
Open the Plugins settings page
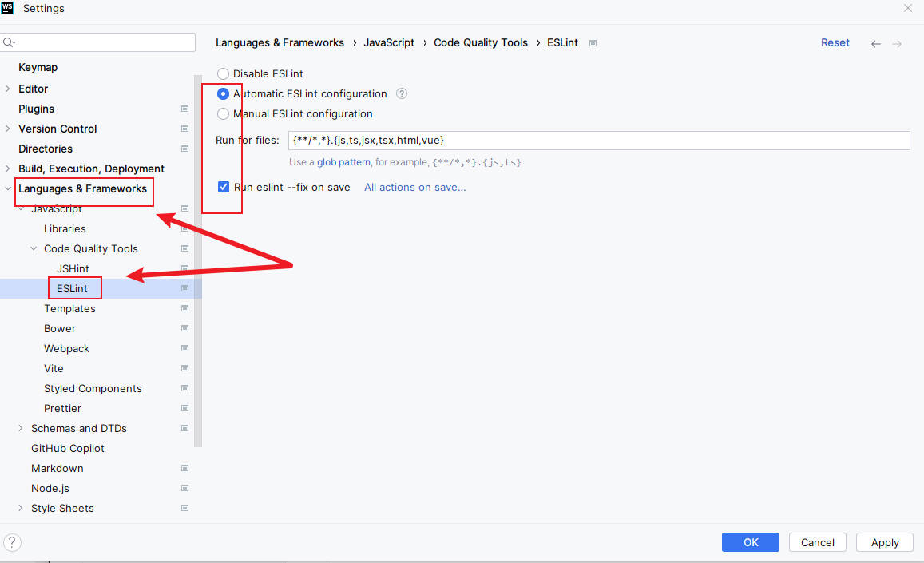click(x=36, y=109)
